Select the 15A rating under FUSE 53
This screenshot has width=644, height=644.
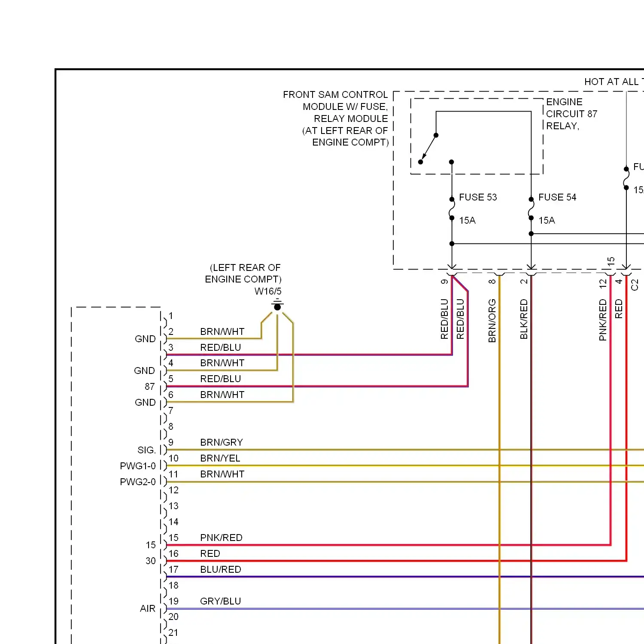click(x=467, y=220)
